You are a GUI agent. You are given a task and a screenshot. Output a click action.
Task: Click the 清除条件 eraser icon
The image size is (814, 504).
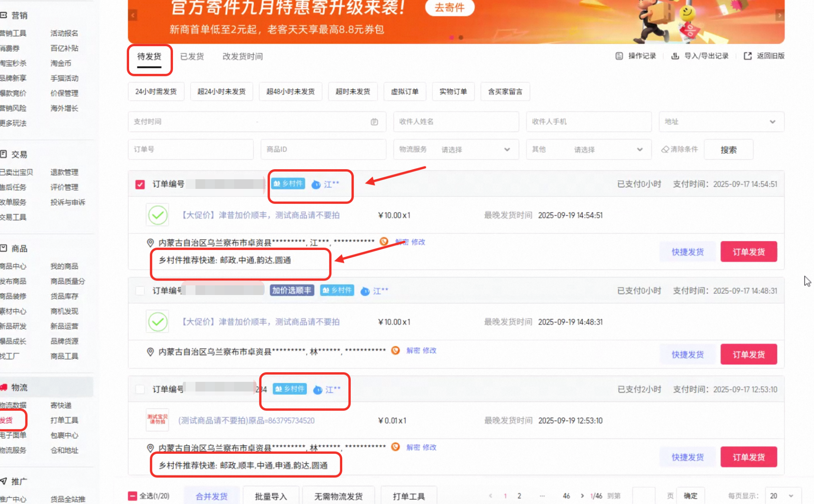(x=665, y=150)
